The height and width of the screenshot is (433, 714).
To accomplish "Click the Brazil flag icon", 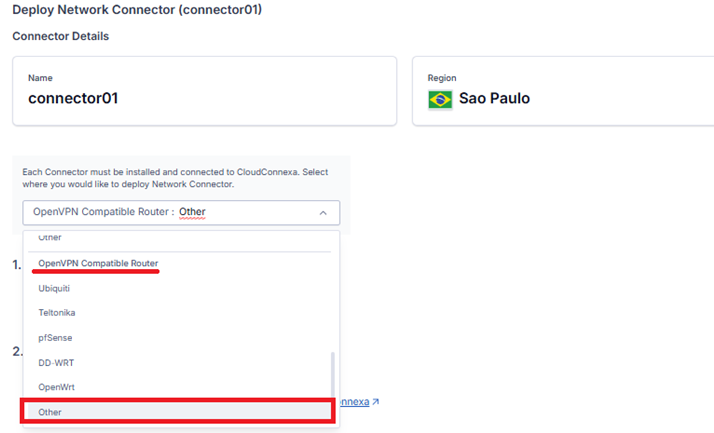I will [x=440, y=99].
